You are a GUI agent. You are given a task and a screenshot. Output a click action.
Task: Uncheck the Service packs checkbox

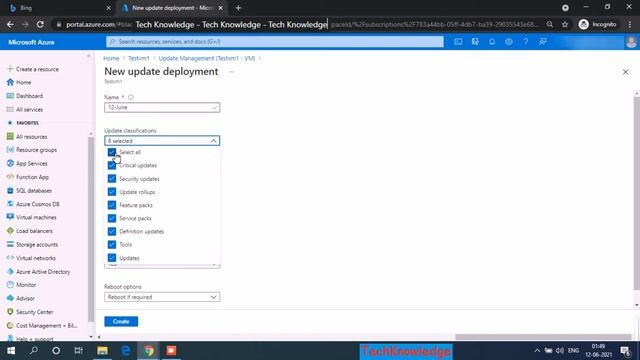point(112,218)
